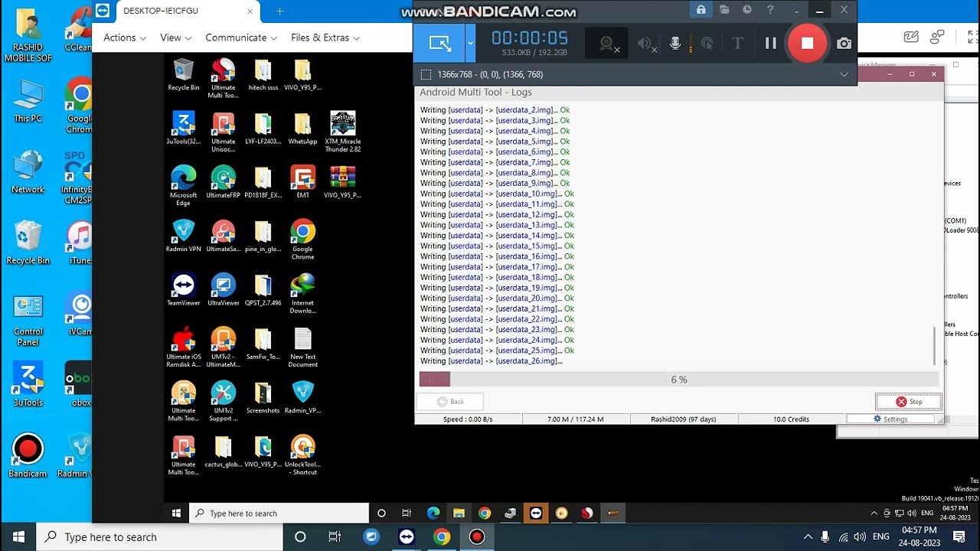Click the remote desktop search box

pos(279,513)
